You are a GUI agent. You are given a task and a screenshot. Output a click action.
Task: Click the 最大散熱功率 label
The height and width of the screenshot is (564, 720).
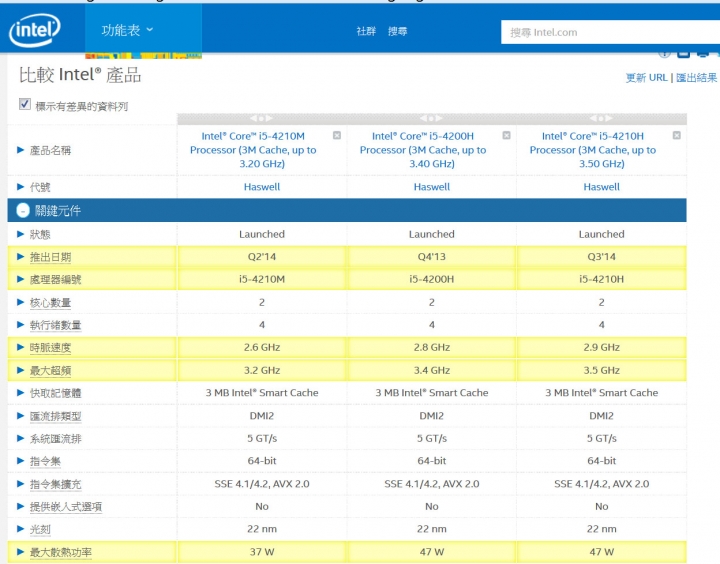pos(61,552)
